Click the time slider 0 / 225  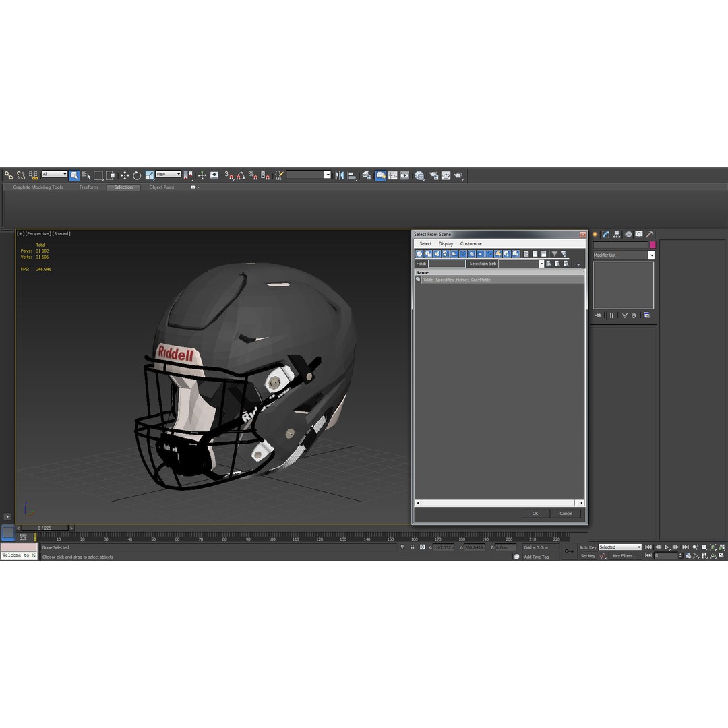pos(45,528)
